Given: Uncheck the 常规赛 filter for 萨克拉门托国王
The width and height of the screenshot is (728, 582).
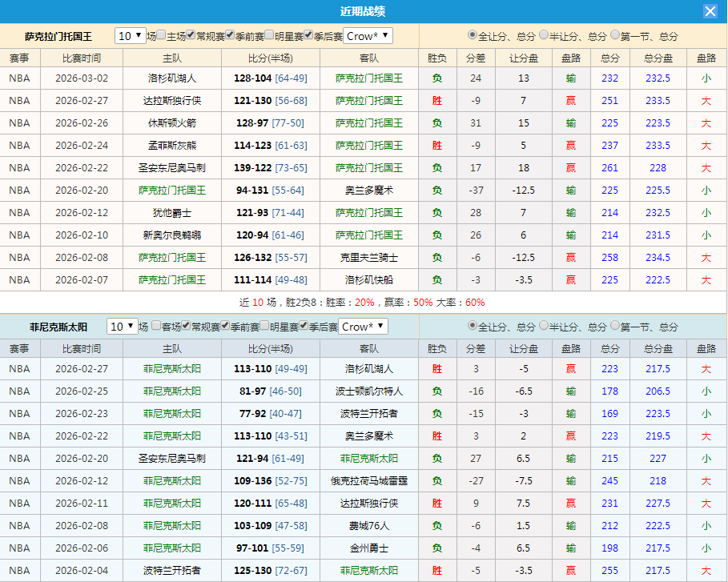Looking at the screenshot, I should coord(191,33).
